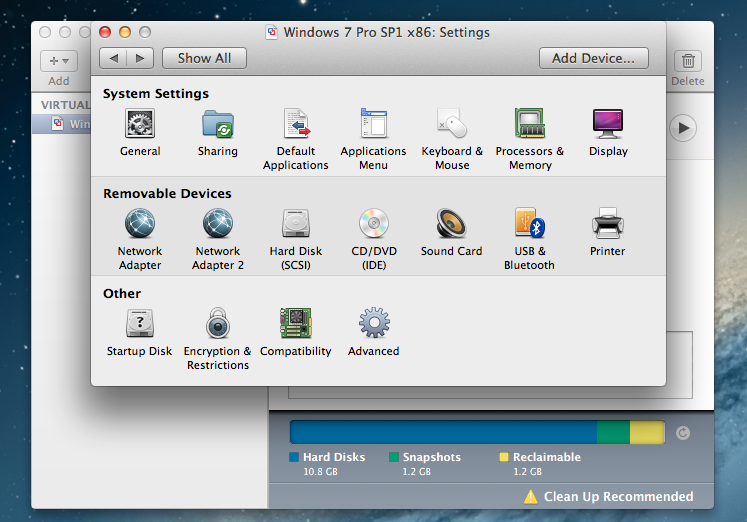Open Default Applications settings
Viewport: 747px width, 522px height.
(x=296, y=125)
